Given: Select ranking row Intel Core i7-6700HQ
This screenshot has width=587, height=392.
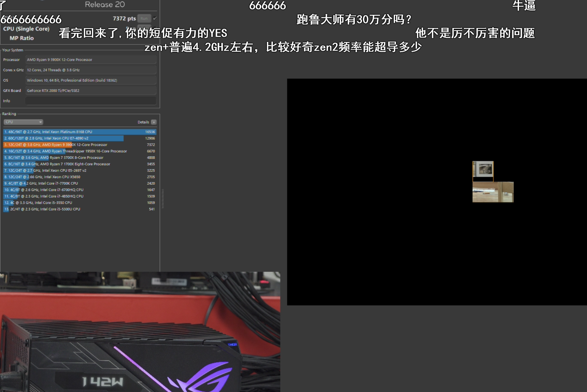Looking at the screenshot, I should coord(80,190).
